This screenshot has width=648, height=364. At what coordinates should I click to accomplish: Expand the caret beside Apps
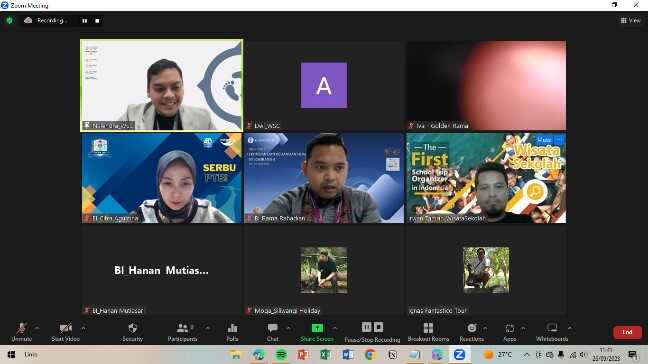click(x=523, y=328)
